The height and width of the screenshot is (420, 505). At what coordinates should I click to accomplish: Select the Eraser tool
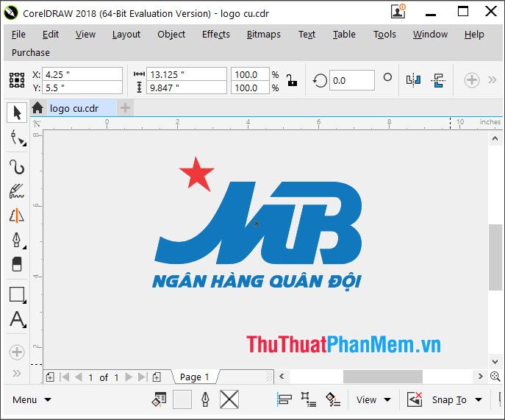click(17, 264)
